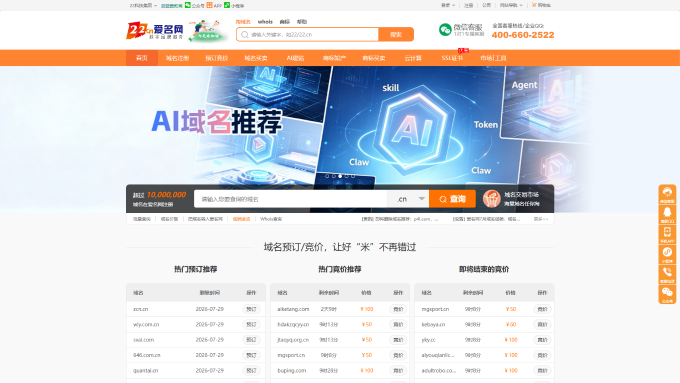
Task: Click the bid button for kebaya.cn
Action: pyautogui.click(x=542, y=324)
